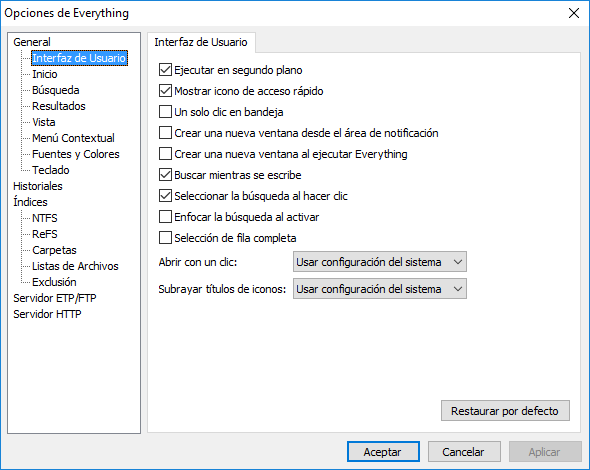Select 'Fuentes y Colores' tree item
This screenshot has width=590, height=470.
coord(76,154)
